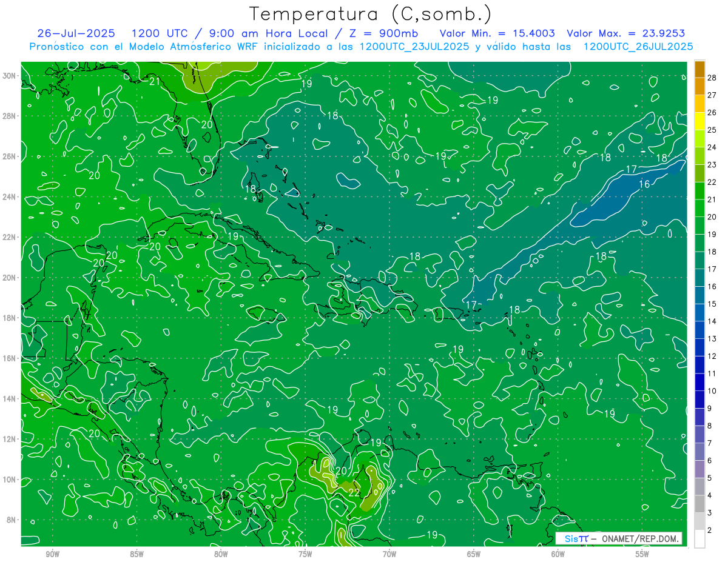Viewport: 728px width, 562px height.
Task: Click the longitude label "90W"
Action: click(x=52, y=554)
